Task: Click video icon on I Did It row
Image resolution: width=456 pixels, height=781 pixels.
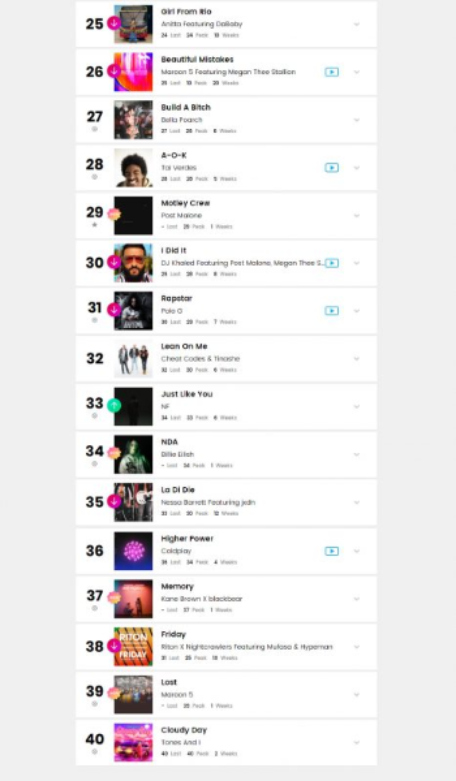Action: tap(332, 263)
